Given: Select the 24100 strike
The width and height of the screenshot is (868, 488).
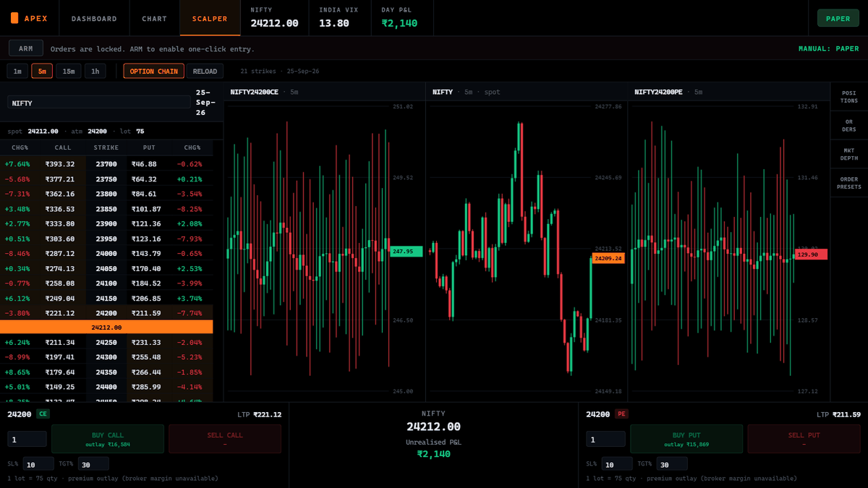Looking at the screenshot, I should click(x=106, y=283).
